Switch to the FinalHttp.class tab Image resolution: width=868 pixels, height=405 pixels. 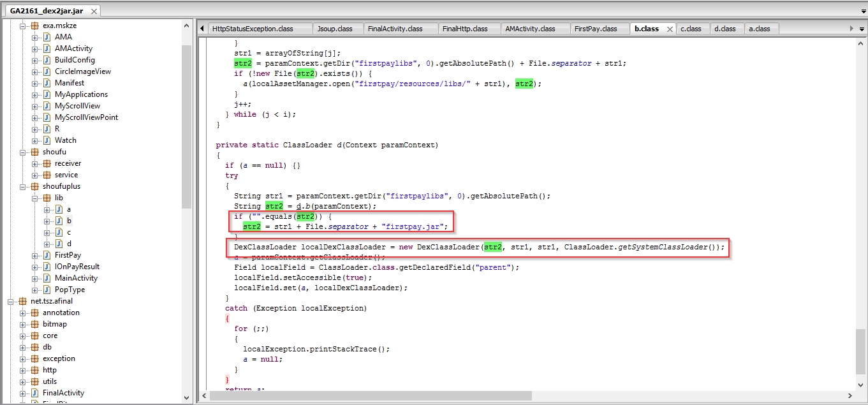coord(464,29)
